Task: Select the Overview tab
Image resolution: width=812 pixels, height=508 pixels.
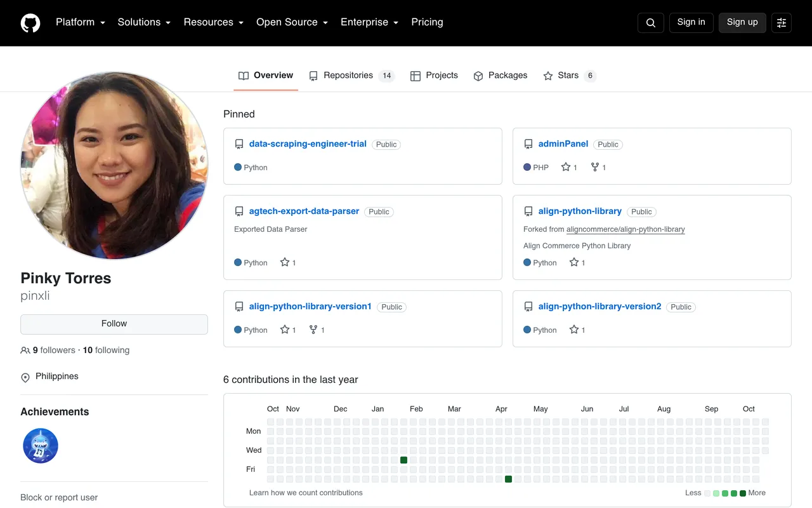Action: click(266, 76)
